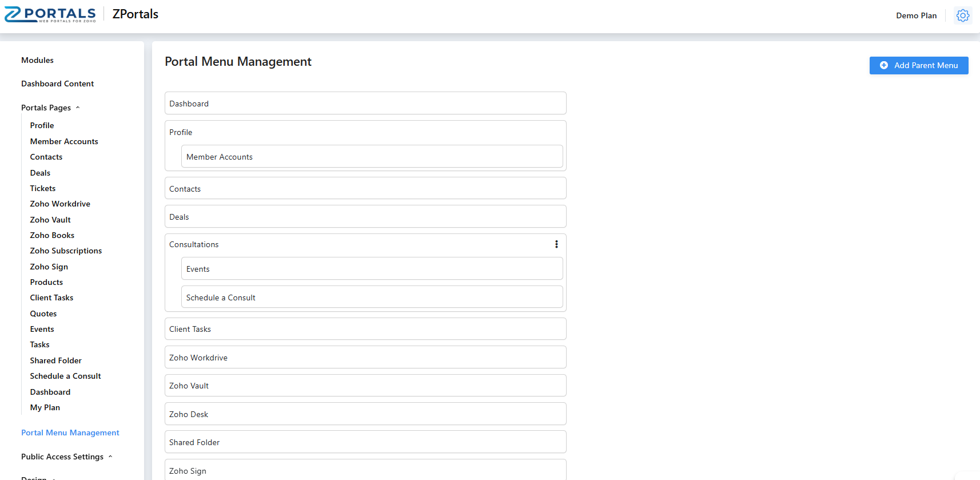
Task: Click the Events submenu under Consultations
Action: coord(372,269)
